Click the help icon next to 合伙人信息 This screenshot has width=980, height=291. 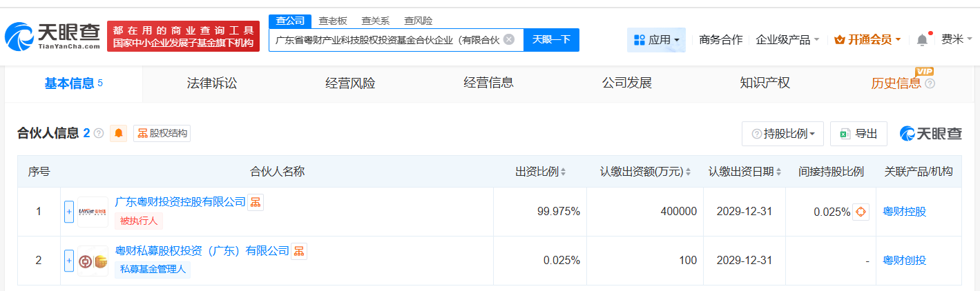click(x=99, y=133)
